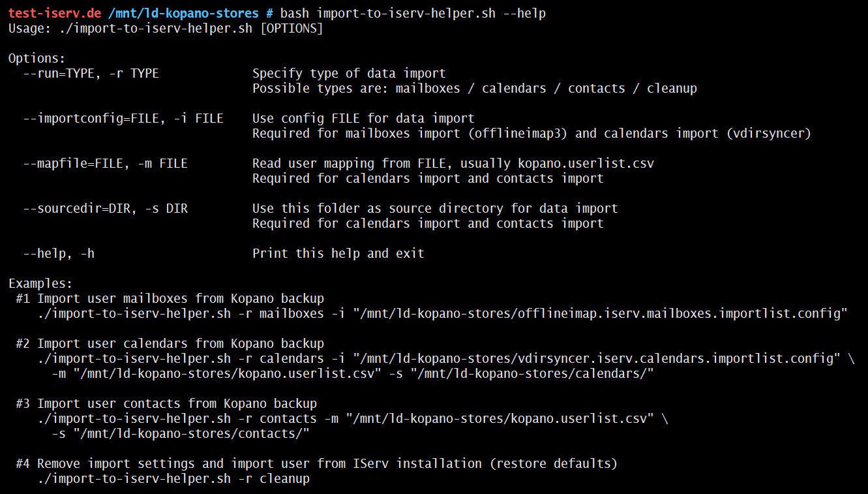Click the "Possible types are" description line
868x494 pixels.
pyautogui.click(x=474, y=88)
